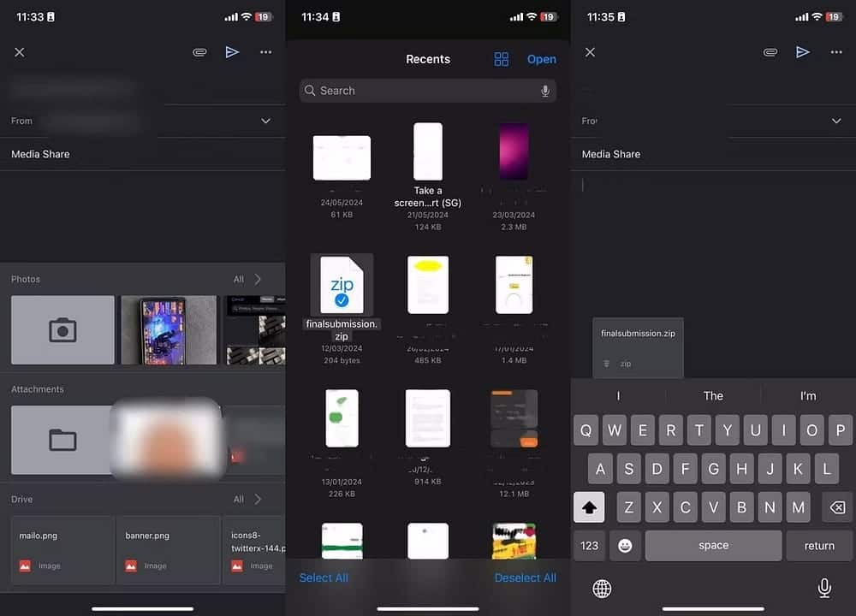Switch to the 123 numeric keyboard
Screen dimensions: 856x616
click(589, 546)
